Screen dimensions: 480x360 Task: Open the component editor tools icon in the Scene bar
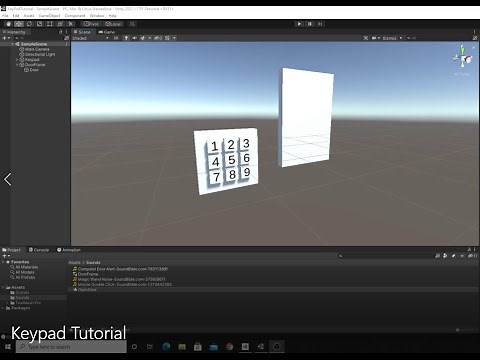coord(366,38)
